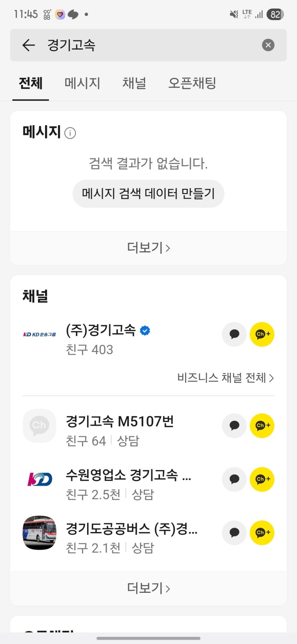Add 수원영업소 경기고속 channel as friend
This screenshot has height=644, width=297.
pos(262,479)
